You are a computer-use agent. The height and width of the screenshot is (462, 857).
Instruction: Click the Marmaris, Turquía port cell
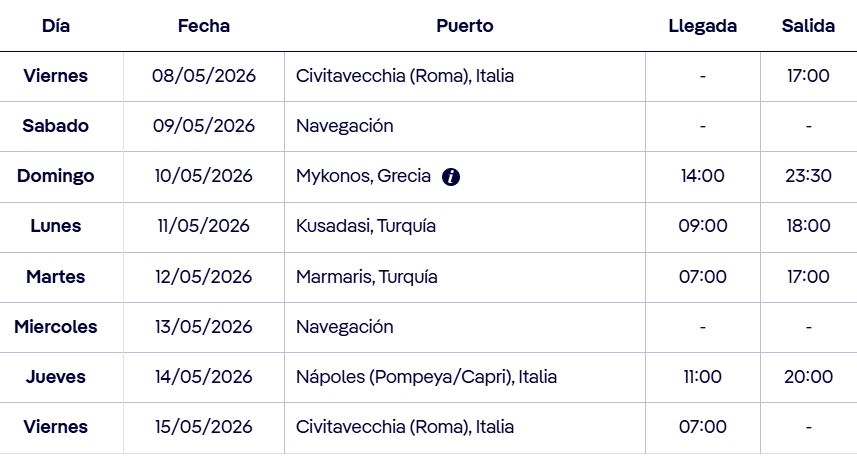coord(367,276)
